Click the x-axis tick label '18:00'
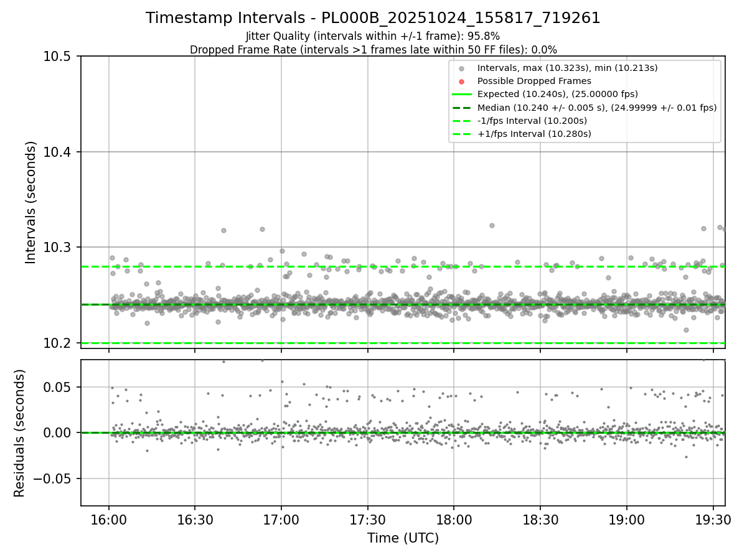This screenshot has width=747, height=560. 454,520
